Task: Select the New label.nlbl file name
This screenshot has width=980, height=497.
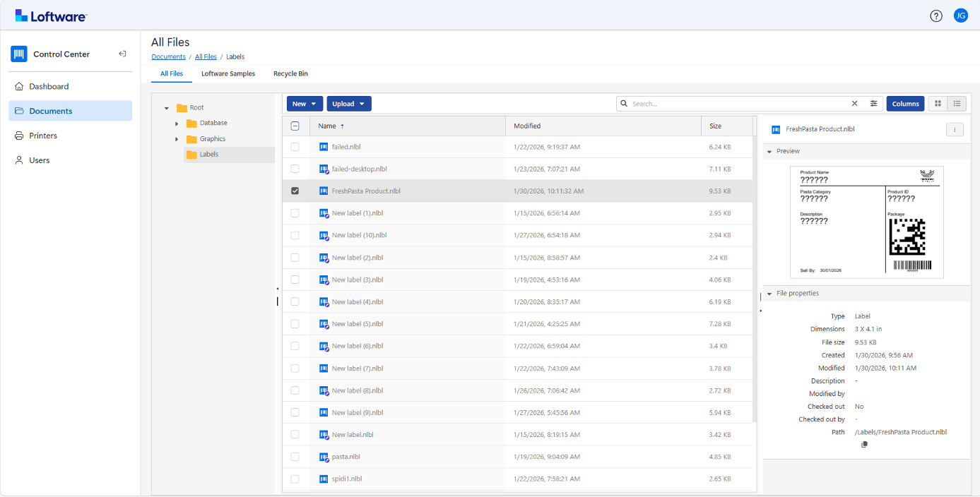Action: 353,435
